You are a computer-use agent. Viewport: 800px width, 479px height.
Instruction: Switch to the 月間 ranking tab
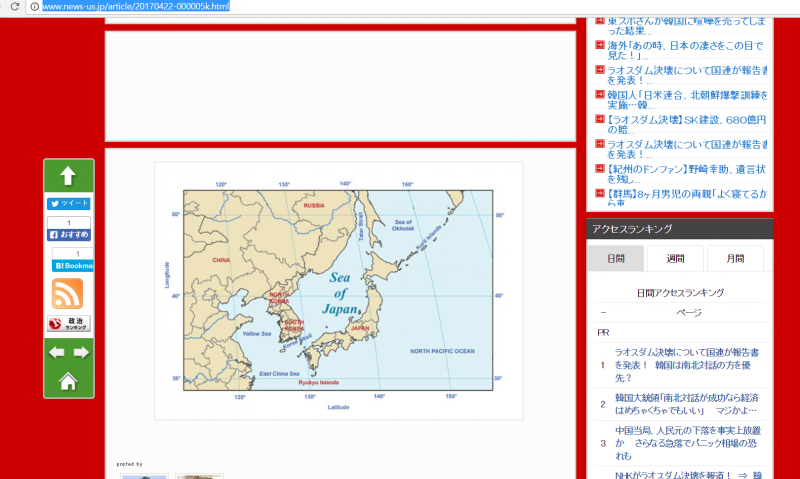pyautogui.click(x=735, y=259)
